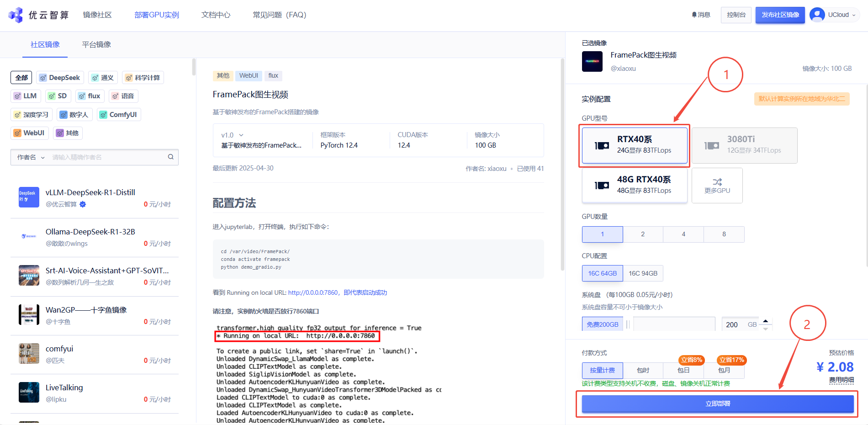
Task: Adjust the system disk size slider
Action: coord(673,324)
